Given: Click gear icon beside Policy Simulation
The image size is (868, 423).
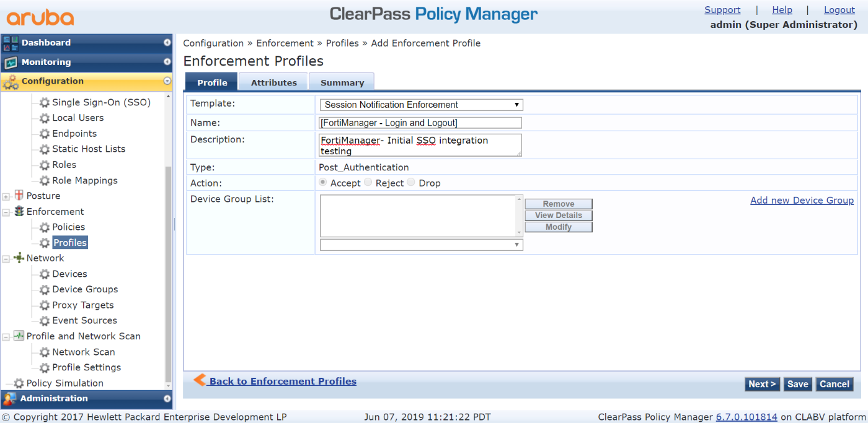Looking at the screenshot, I should [19, 383].
